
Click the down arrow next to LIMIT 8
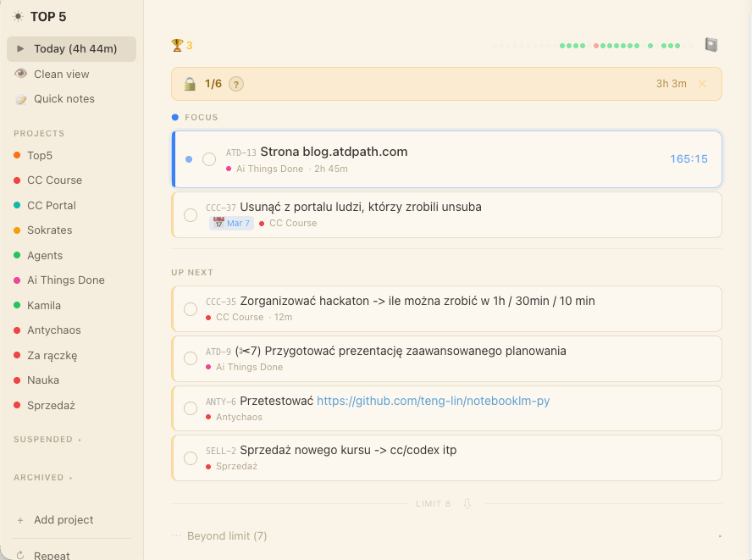pos(466,503)
